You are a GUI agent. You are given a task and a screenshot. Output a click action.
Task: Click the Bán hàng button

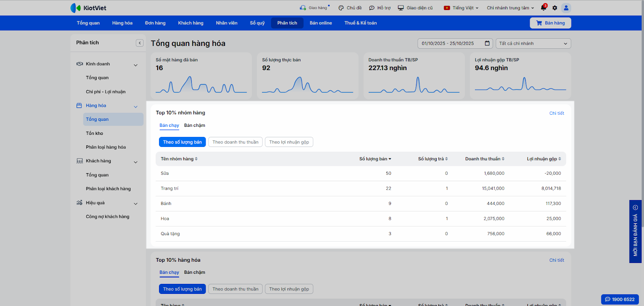[550, 23]
